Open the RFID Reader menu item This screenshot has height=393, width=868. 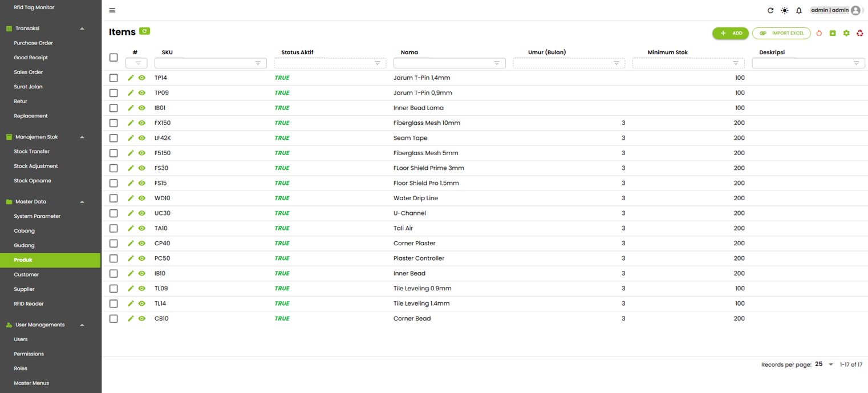[x=29, y=304]
